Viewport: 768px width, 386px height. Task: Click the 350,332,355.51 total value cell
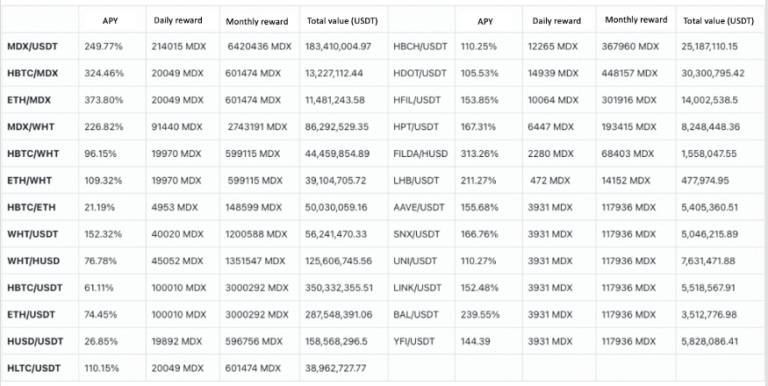tap(339, 288)
